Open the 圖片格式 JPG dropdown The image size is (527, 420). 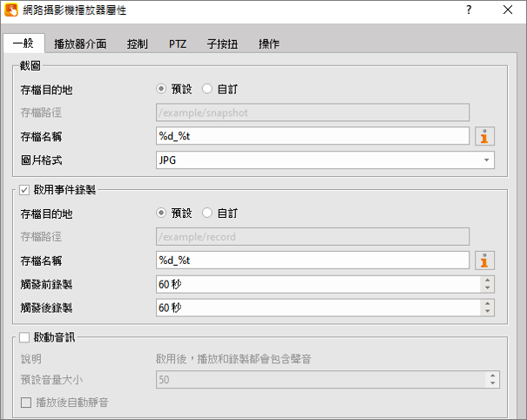click(x=485, y=160)
